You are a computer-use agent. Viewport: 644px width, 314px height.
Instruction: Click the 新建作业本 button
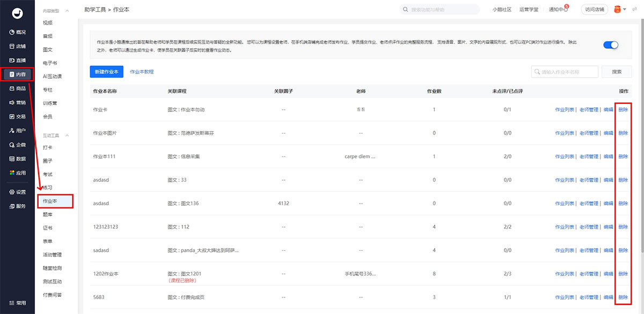[107, 72]
